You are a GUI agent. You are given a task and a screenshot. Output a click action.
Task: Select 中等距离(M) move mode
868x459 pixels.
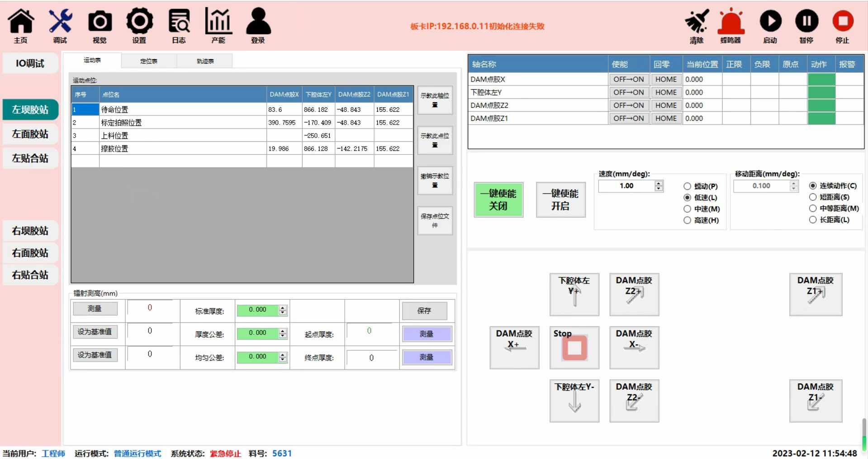pyautogui.click(x=834, y=208)
